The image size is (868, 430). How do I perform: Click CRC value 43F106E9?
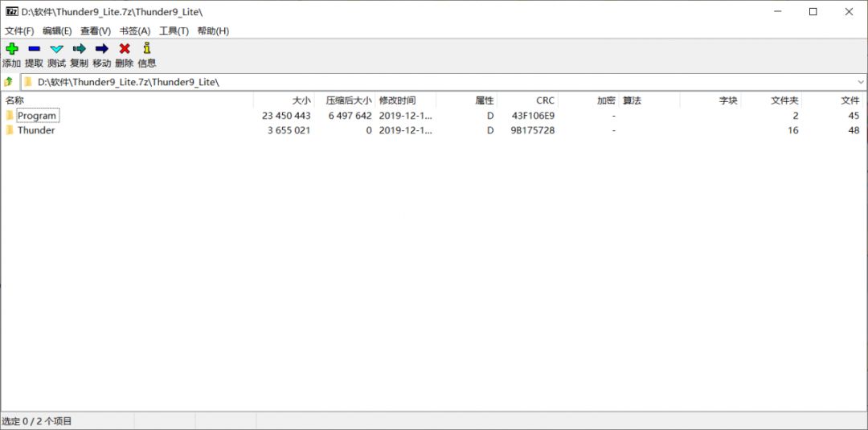click(533, 116)
